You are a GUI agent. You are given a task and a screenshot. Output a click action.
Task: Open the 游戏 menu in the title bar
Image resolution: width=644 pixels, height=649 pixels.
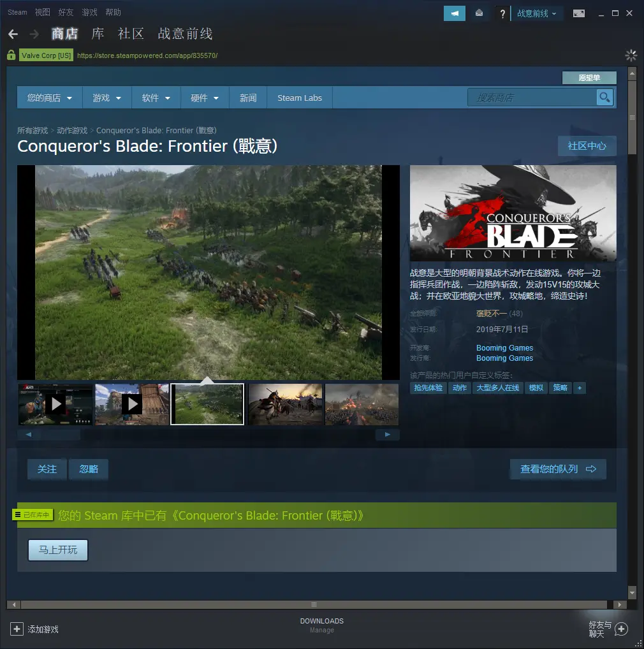tap(89, 12)
